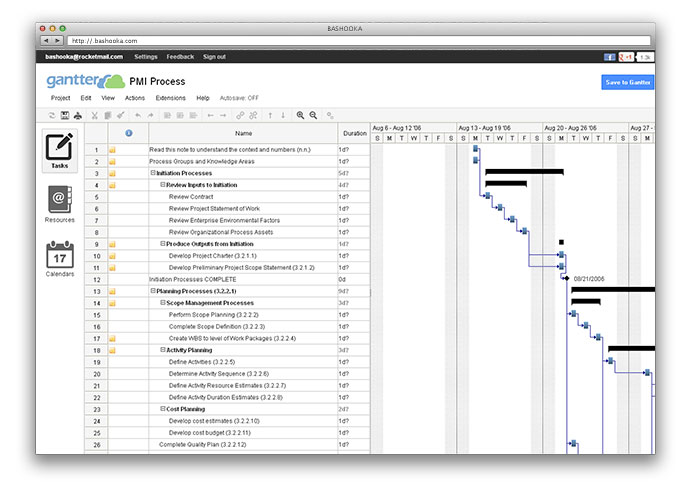690x486 pixels.
Task: Open the Project menu
Action: 60,98
